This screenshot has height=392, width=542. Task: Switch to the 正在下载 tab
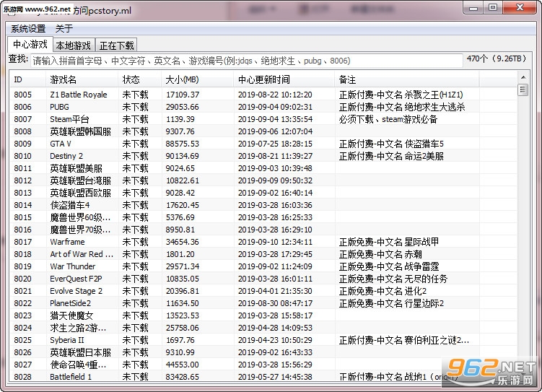tap(116, 45)
